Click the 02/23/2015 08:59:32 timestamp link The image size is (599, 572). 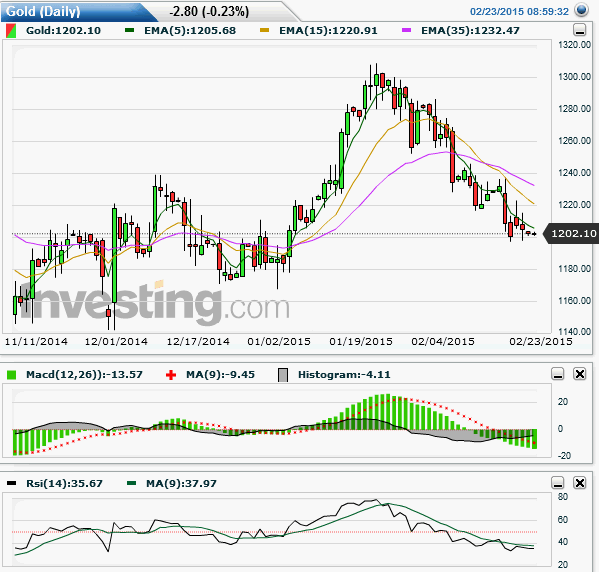(519, 11)
